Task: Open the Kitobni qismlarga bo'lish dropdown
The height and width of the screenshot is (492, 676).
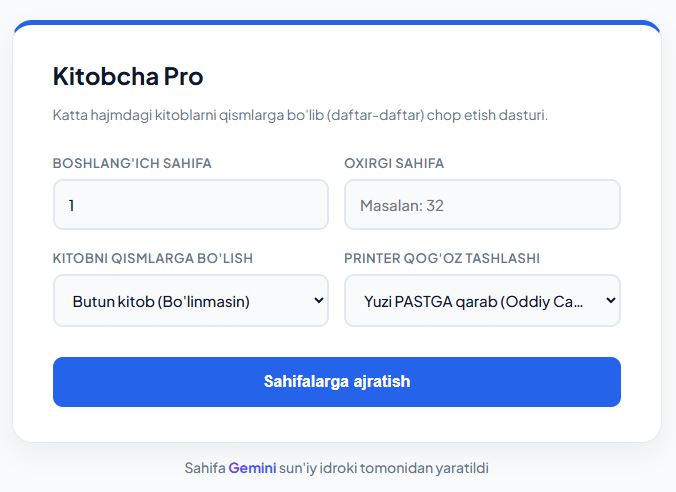Action: (x=190, y=300)
